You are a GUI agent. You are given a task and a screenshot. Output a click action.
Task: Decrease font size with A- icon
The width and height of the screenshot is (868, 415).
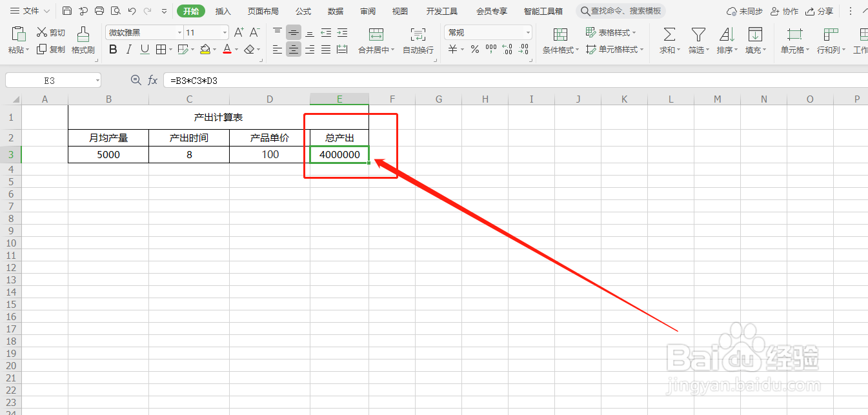click(x=255, y=32)
